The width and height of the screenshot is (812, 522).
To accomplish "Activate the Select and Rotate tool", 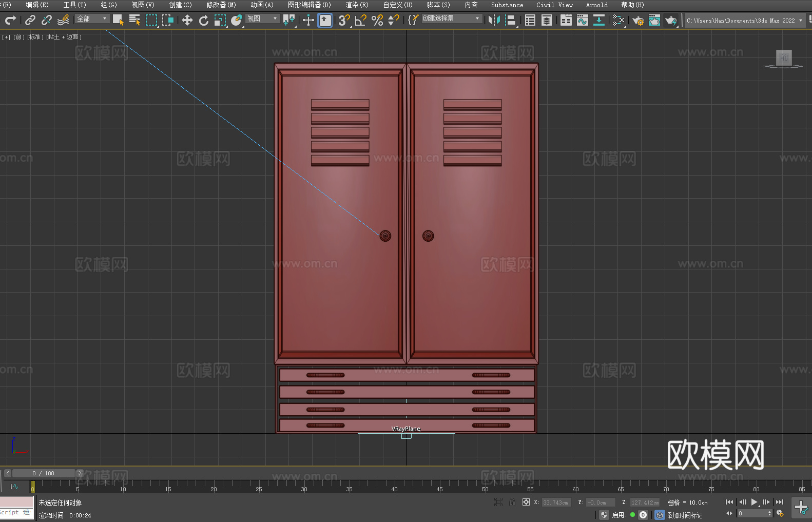I will tap(204, 20).
